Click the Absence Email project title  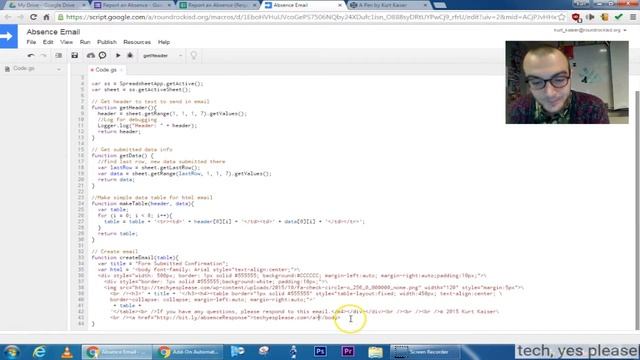pos(53,32)
